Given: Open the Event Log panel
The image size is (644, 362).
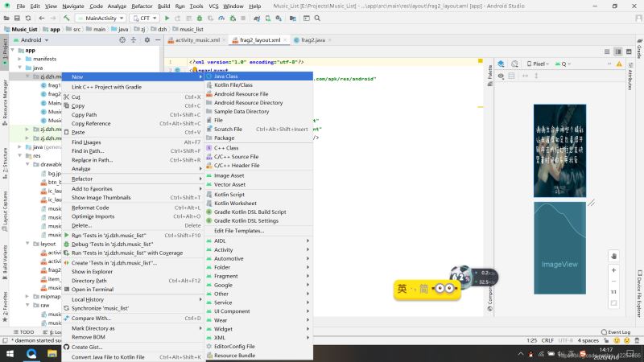Looking at the screenshot, I should [x=615, y=331].
